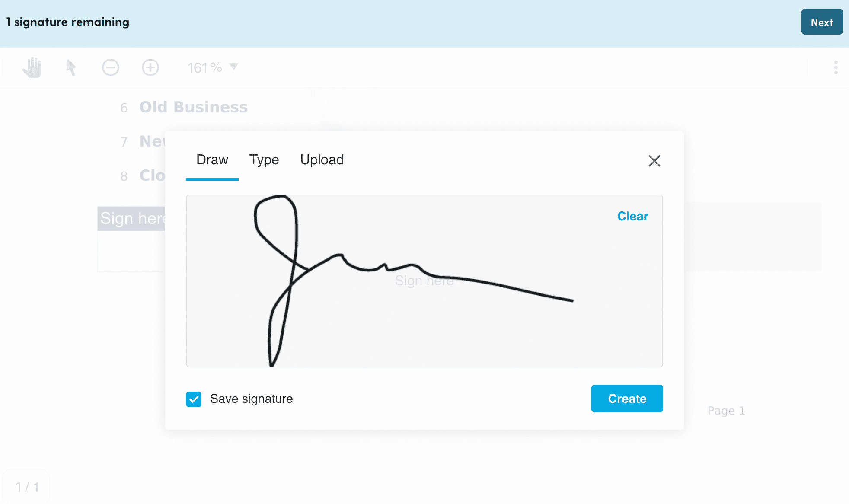Switch to the Type tab

tap(264, 159)
